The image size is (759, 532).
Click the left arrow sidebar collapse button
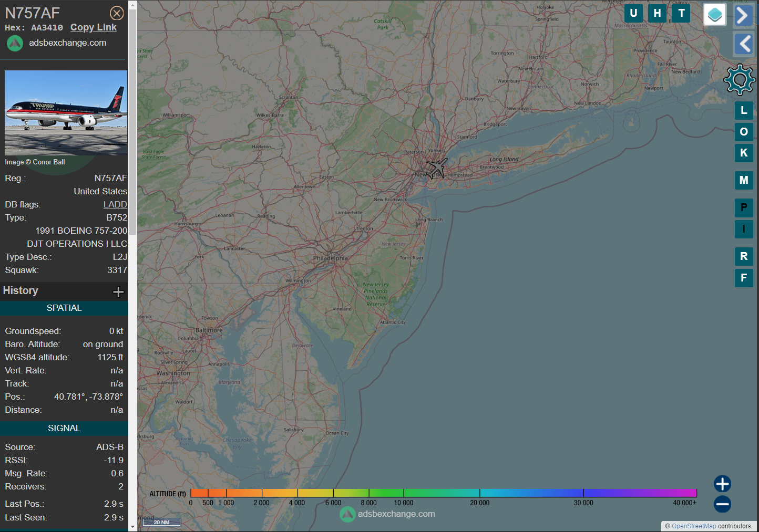pyautogui.click(x=743, y=44)
